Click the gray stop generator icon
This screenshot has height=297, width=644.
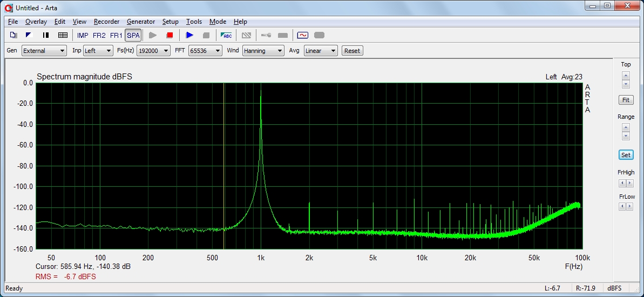click(206, 35)
